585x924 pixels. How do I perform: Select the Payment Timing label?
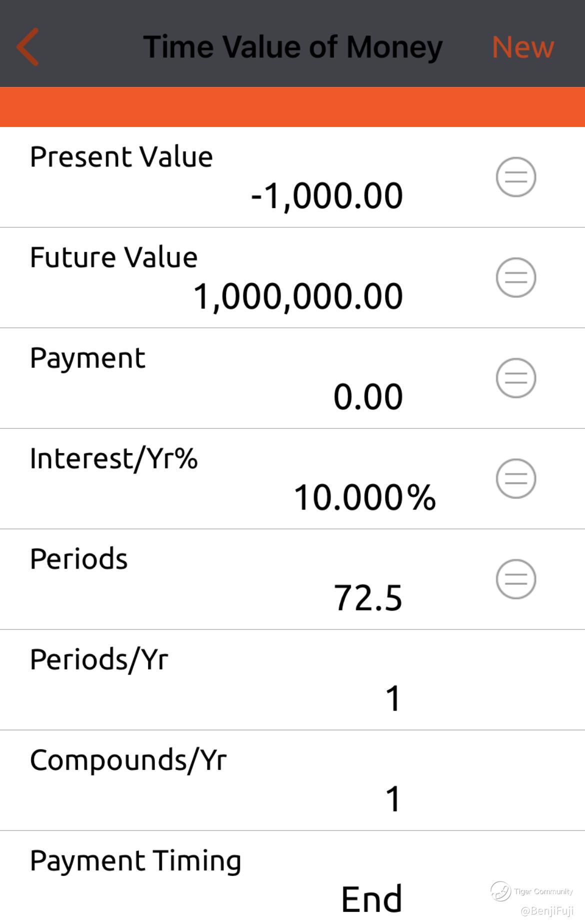(x=135, y=861)
